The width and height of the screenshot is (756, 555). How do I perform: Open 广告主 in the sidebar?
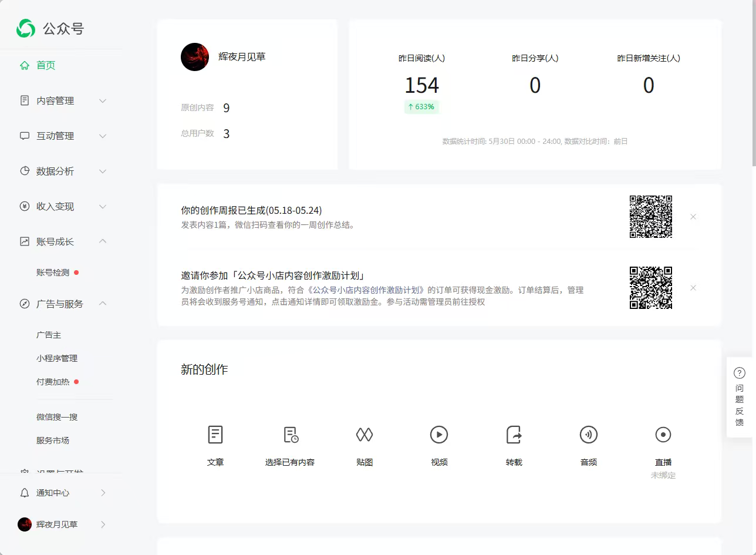[49, 335]
